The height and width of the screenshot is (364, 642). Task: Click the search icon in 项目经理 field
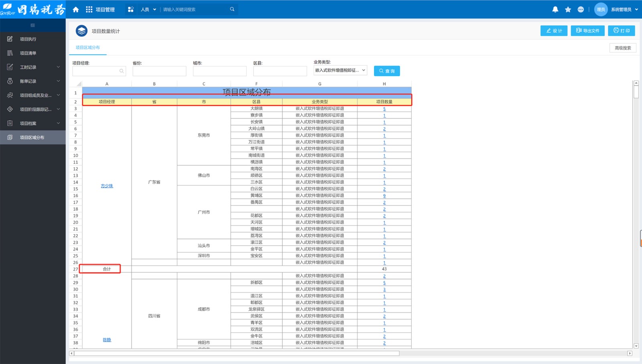pyautogui.click(x=122, y=71)
